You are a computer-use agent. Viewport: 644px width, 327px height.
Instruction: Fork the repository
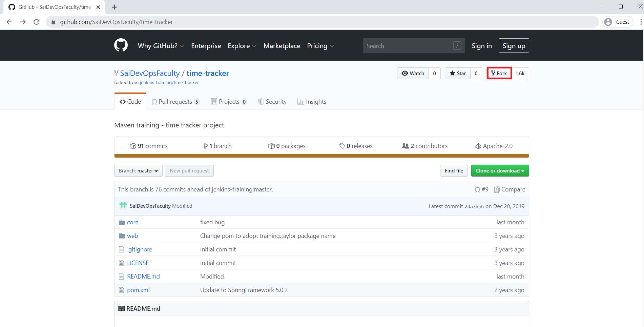(x=499, y=74)
